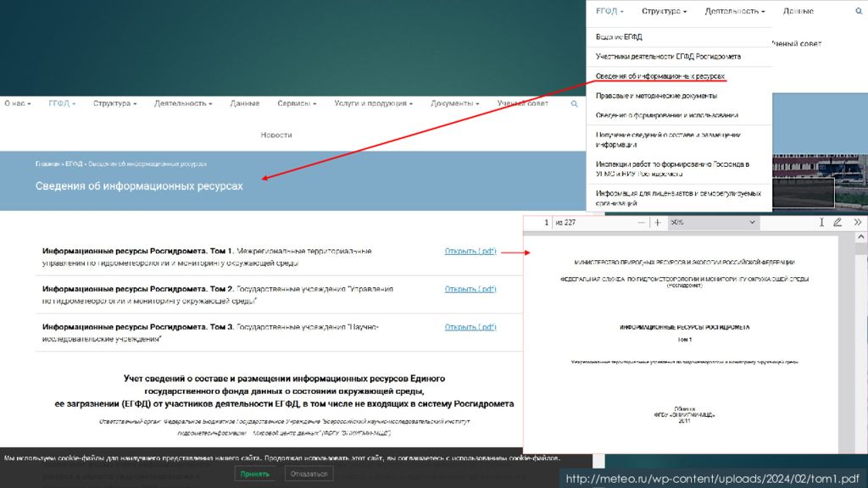Click the PDF title ИНФОРМАЦИОННЫЕ РЕСУРСЫ РОСГИДРОМЕТА
The height and width of the screenshot is (488, 868).
[684, 328]
